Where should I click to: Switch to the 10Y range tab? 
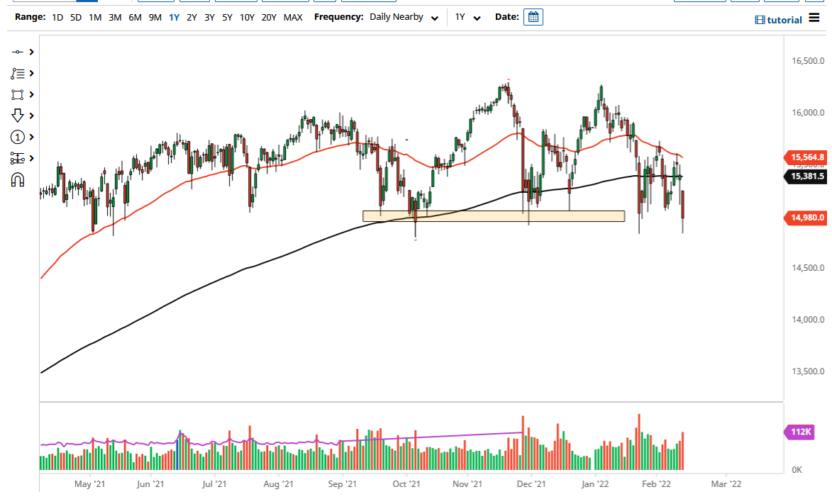246,17
